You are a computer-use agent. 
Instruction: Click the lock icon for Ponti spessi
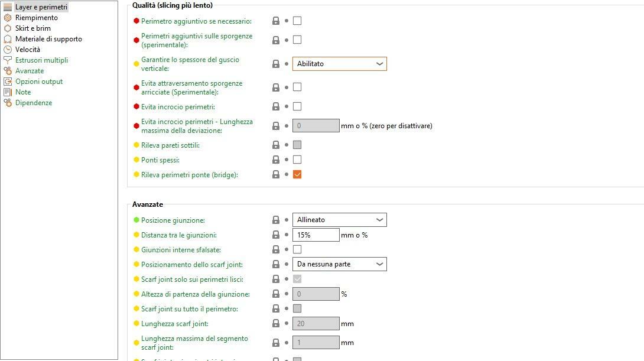pyautogui.click(x=276, y=160)
